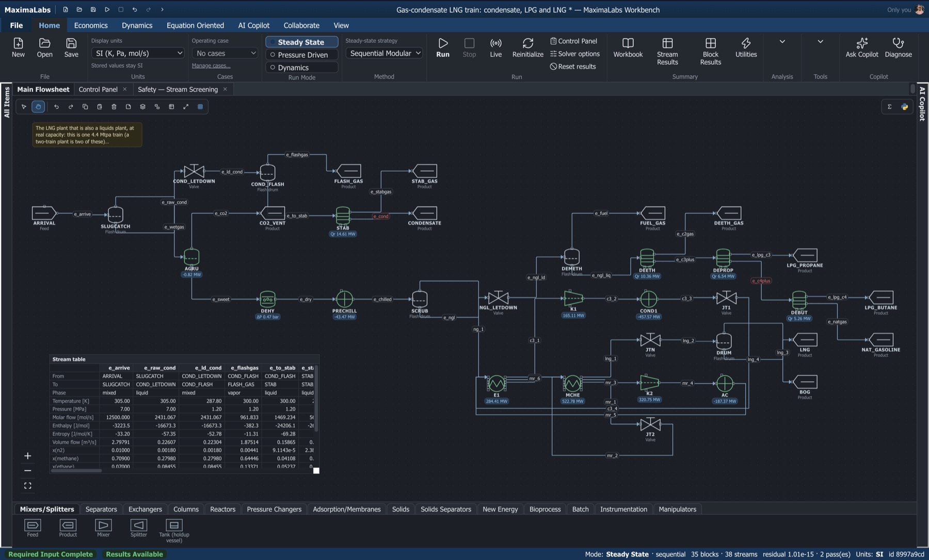The image size is (929, 560).
Task: Open the Workbook summary
Action: coord(628,47)
